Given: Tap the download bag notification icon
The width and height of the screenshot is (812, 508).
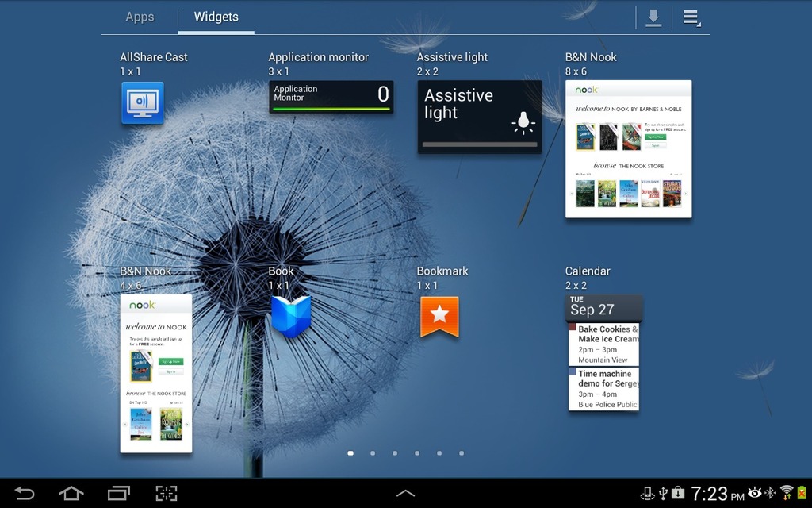Looking at the screenshot, I should (x=678, y=492).
